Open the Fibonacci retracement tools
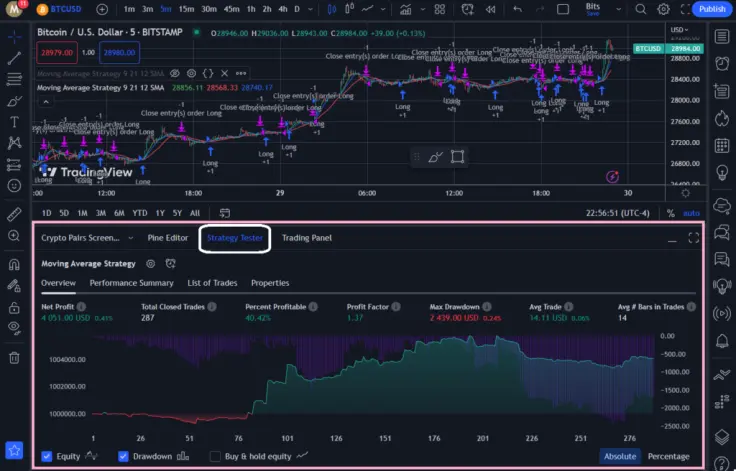This screenshot has width=736, height=471. pyautogui.click(x=14, y=79)
